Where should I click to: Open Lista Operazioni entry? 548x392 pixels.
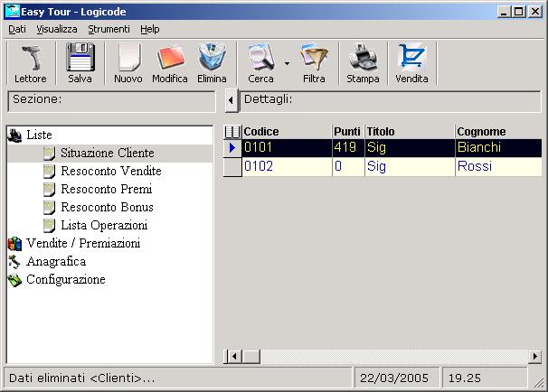[104, 226]
